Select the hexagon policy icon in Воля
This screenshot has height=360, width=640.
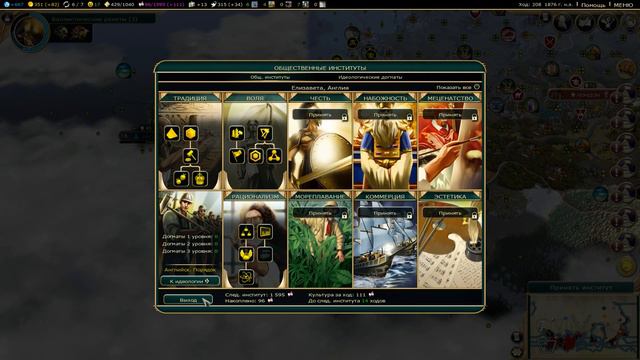pos(256,156)
